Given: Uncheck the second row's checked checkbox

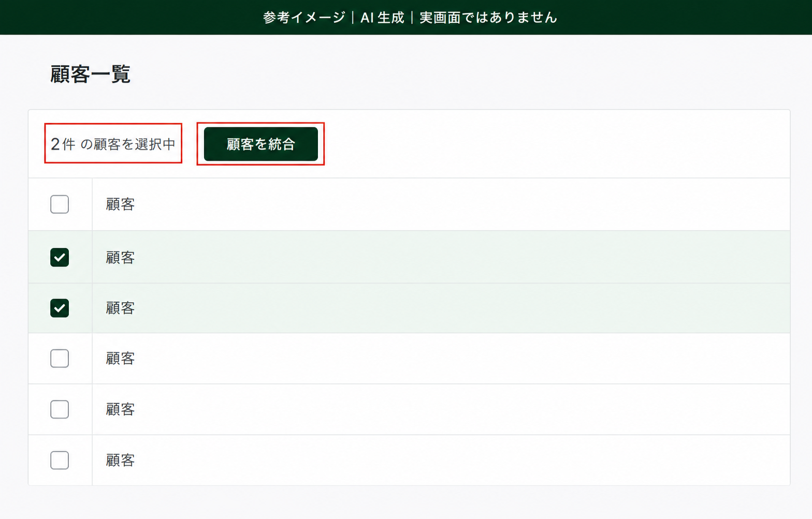Looking at the screenshot, I should coord(60,257).
